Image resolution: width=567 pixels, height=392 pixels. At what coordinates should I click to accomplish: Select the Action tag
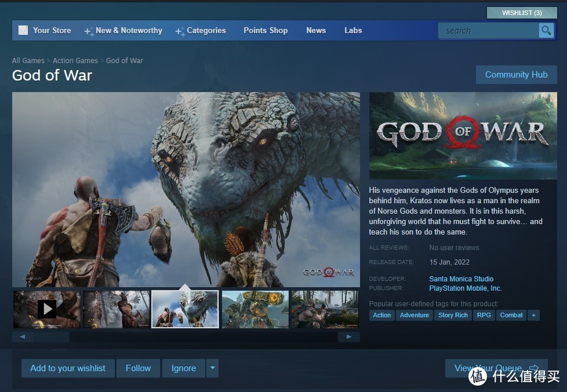coord(382,315)
